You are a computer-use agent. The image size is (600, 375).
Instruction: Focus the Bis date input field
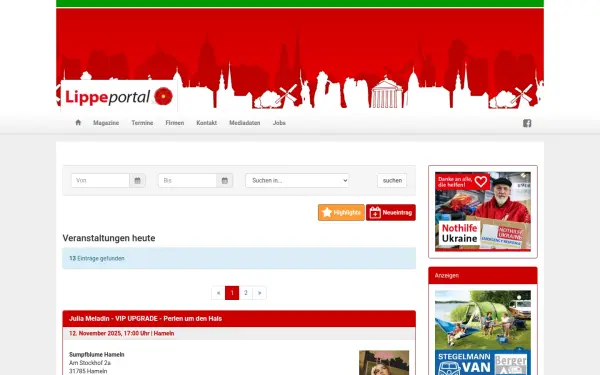[188, 181]
